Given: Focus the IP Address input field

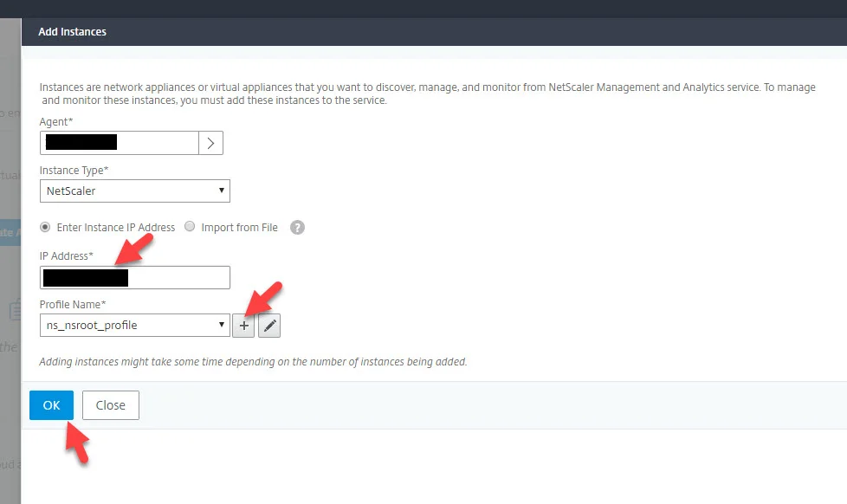Looking at the screenshot, I should (135, 278).
